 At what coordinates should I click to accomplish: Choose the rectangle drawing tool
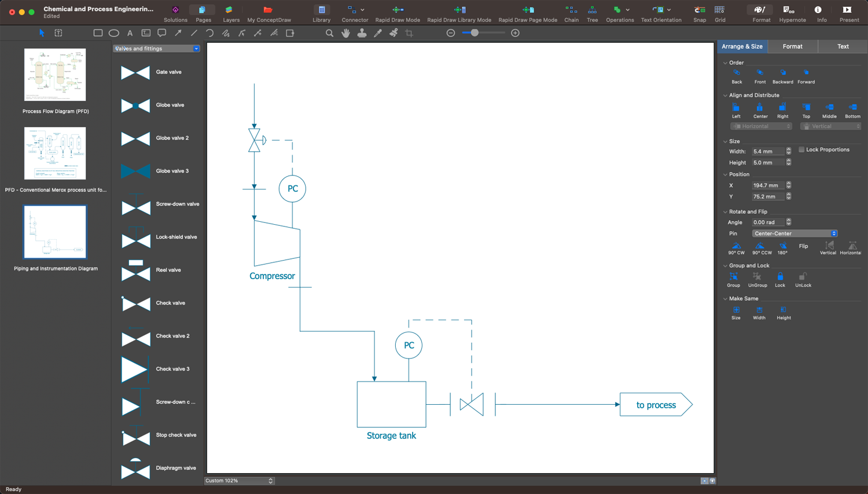point(98,33)
